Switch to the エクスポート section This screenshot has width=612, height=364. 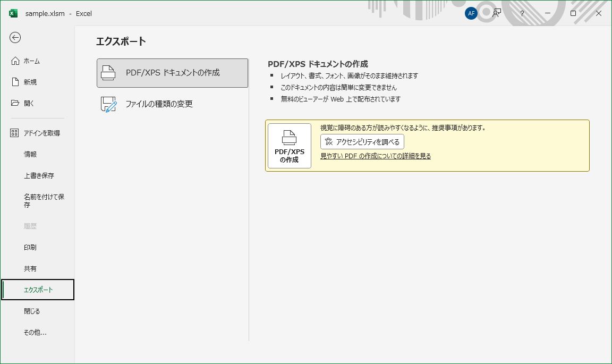pyautogui.click(x=37, y=290)
